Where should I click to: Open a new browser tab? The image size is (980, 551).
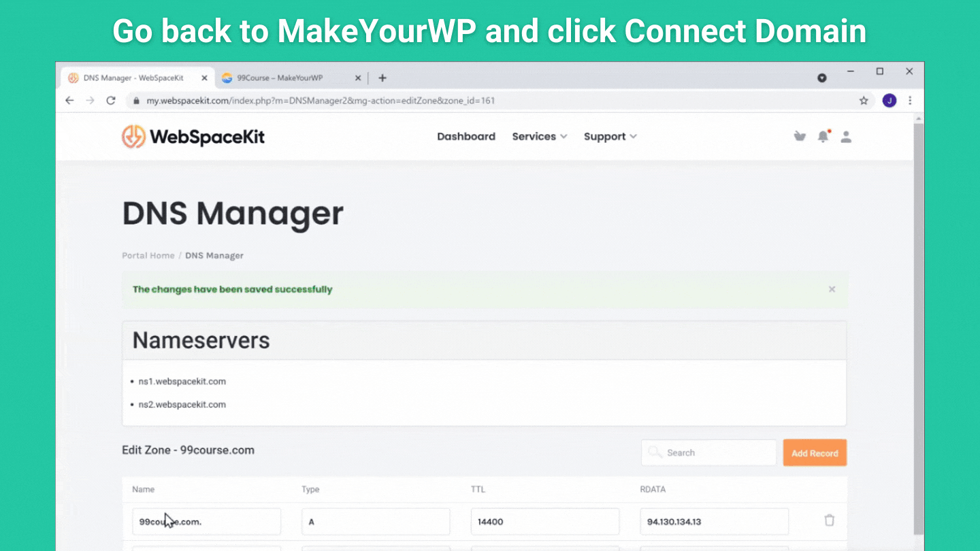click(x=382, y=78)
